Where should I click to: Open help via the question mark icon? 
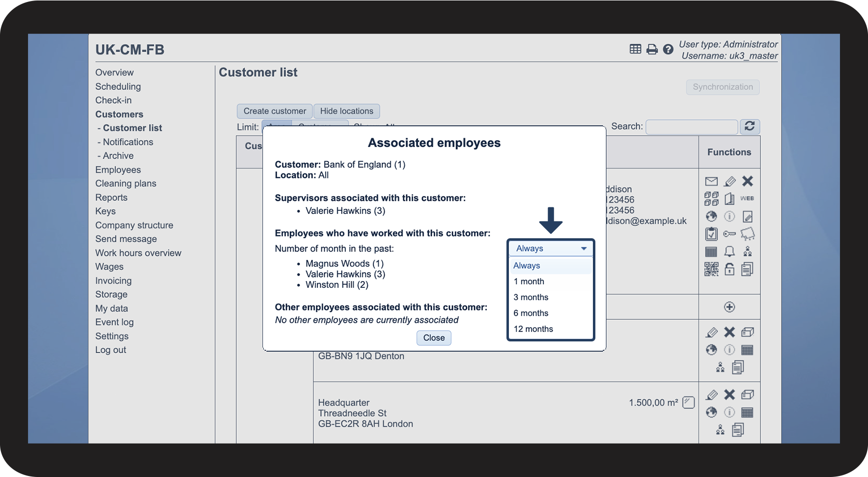(x=668, y=49)
